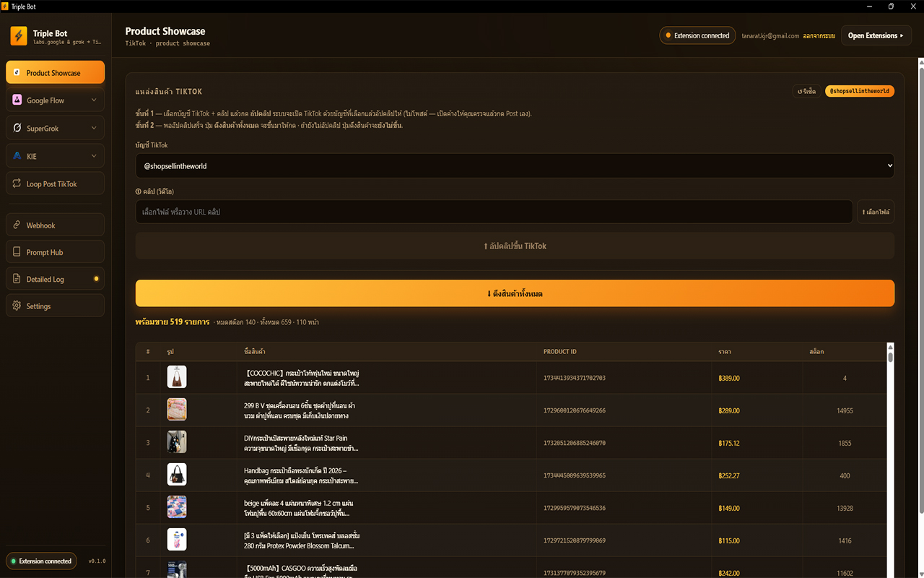Click the Prompt Hub book icon

[x=17, y=252]
